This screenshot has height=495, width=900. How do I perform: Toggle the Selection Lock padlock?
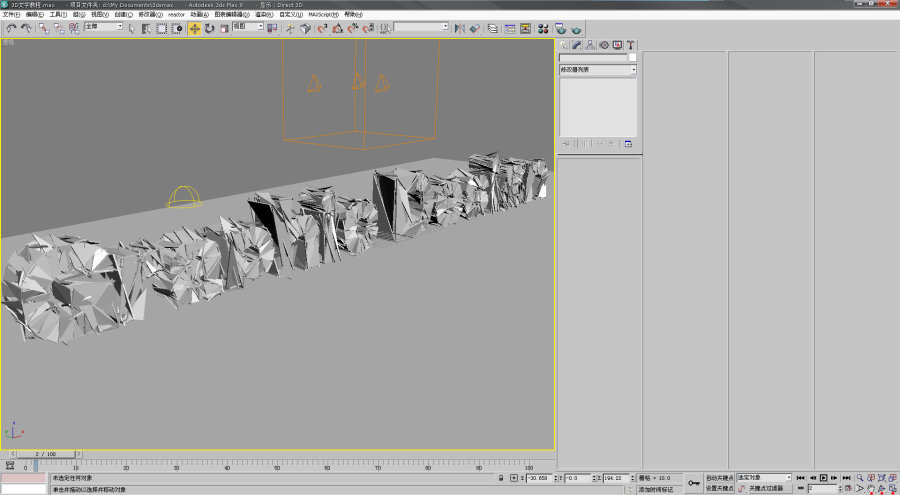(501, 478)
